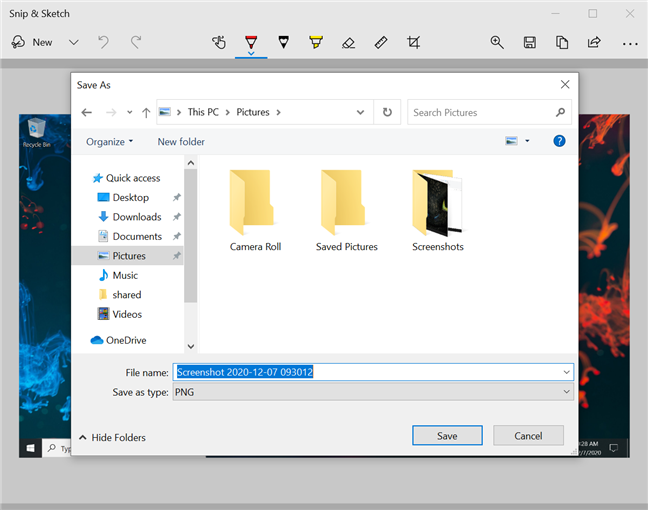Select OneDrive in navigation pane

click(x=126, y=340)
